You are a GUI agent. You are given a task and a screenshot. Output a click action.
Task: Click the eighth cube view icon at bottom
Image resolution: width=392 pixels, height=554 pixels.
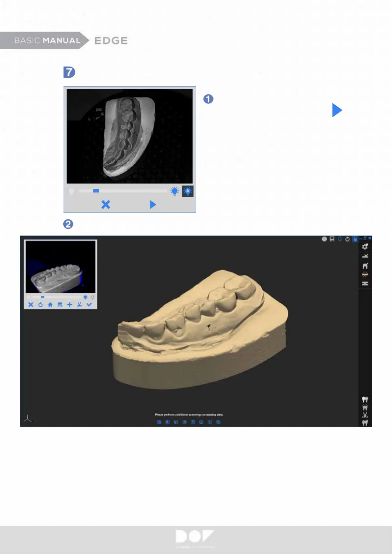(x=218, y=422)
